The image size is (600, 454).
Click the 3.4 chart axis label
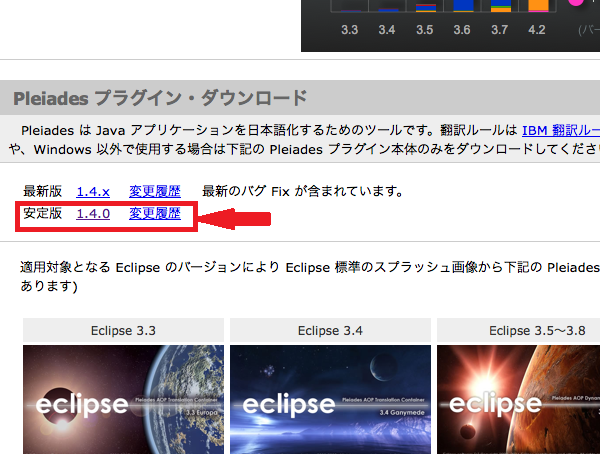point(387,30)
